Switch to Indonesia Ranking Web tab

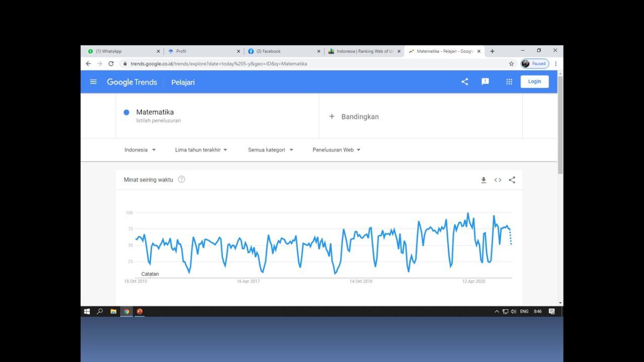(364, 51)
